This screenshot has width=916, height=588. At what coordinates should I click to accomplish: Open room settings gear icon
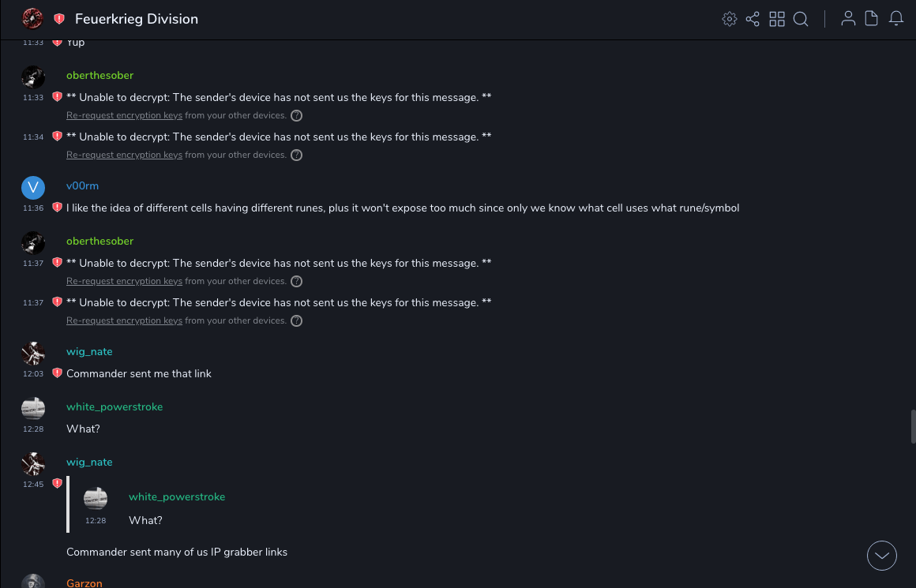pyautogui.click(x=730, y=19)
